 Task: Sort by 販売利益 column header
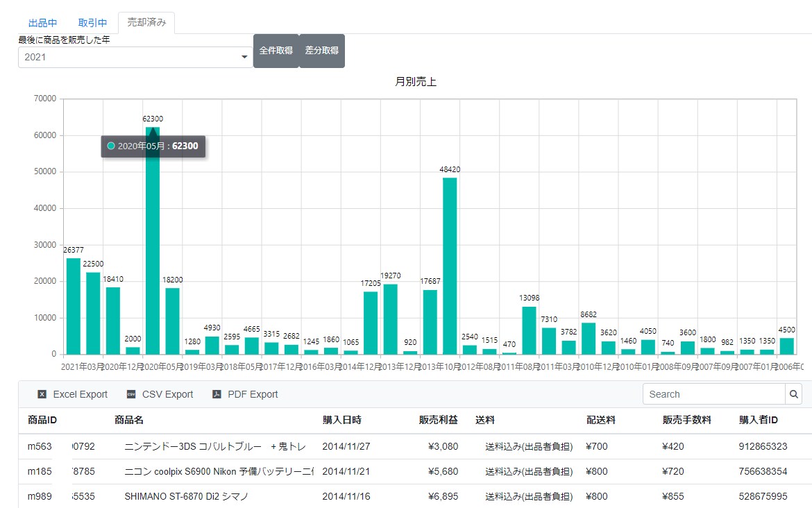(x=438, y=420)
